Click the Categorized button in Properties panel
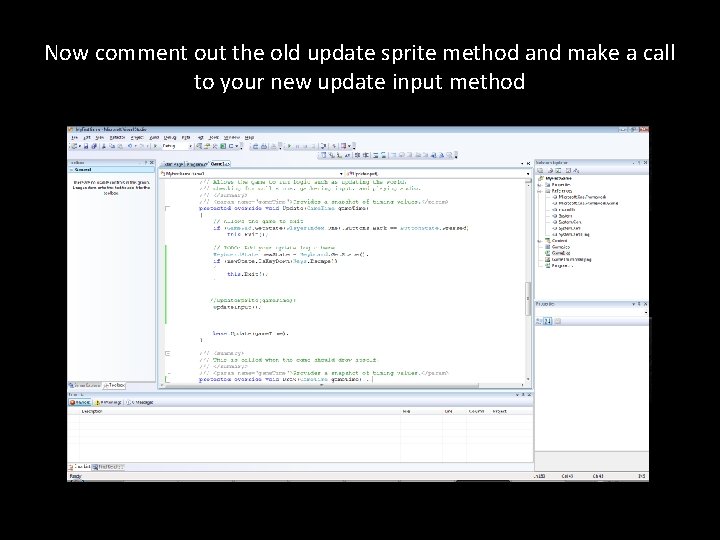The height and width of the screenshot is (540, 720). (540, 321)
